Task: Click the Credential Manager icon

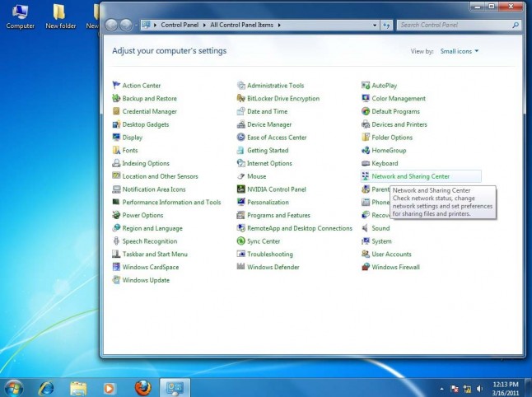Action: pyautogui.click(x=116, y=111)
